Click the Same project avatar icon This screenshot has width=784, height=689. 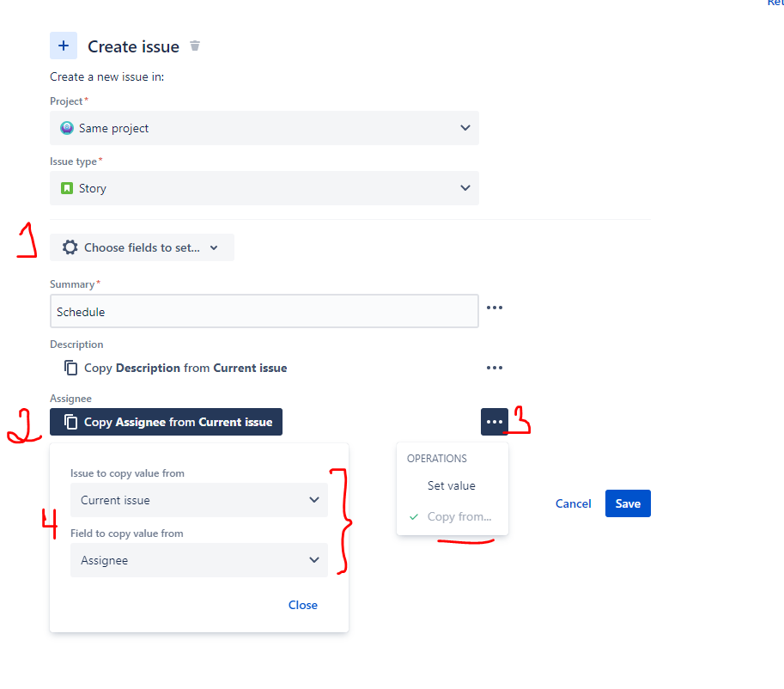[x=66, y=128]
